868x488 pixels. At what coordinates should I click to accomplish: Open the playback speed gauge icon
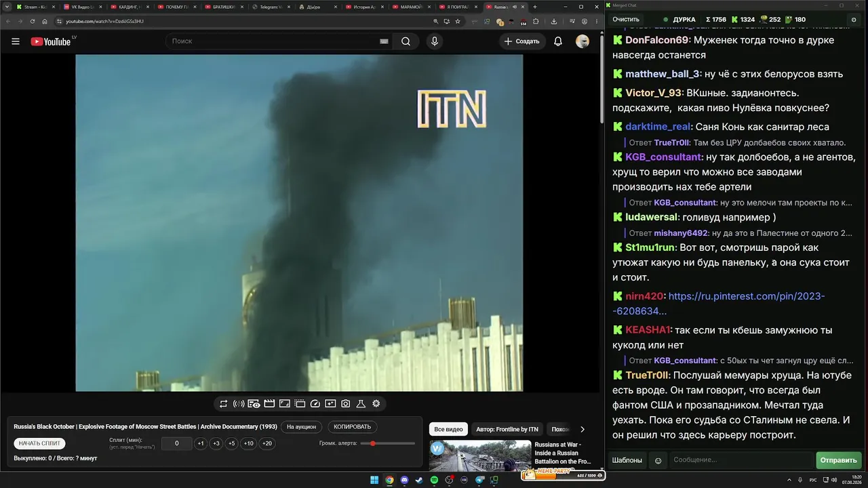(x=315, y=404)
